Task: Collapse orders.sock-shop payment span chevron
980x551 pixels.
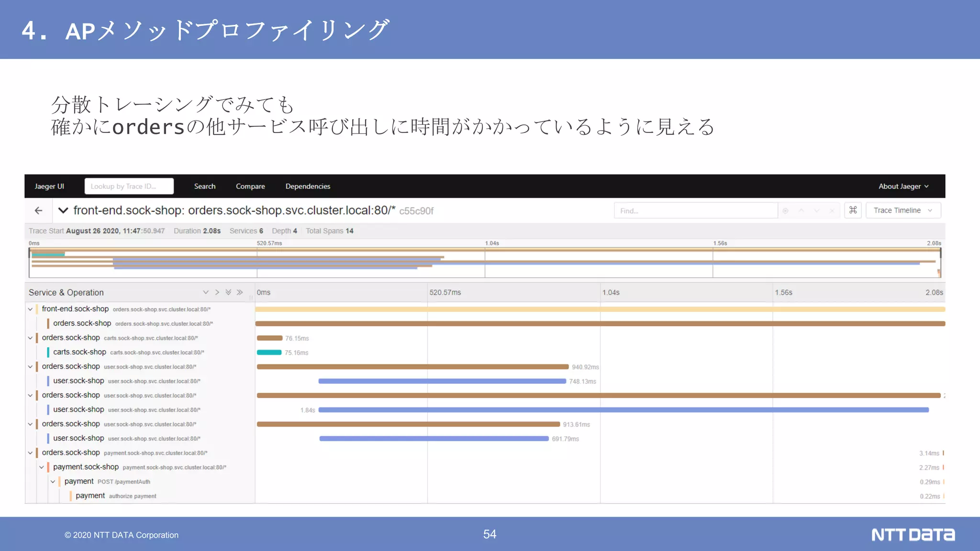Action: coord(30,453)
